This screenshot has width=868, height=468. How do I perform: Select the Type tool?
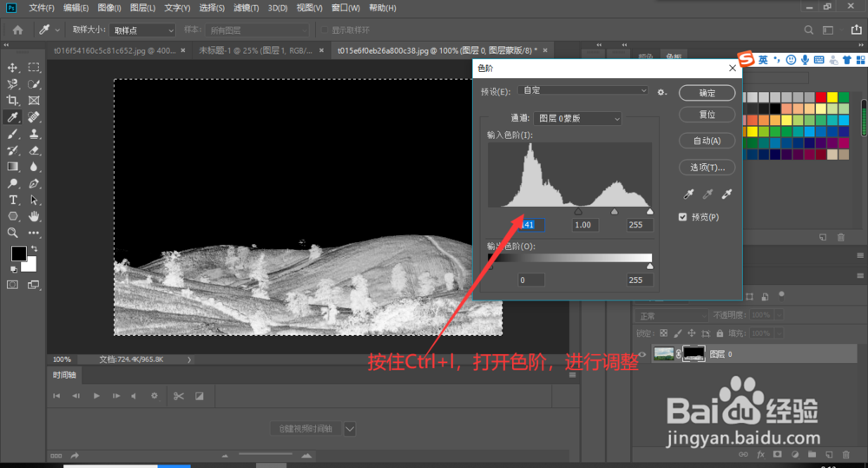point(12,200)
